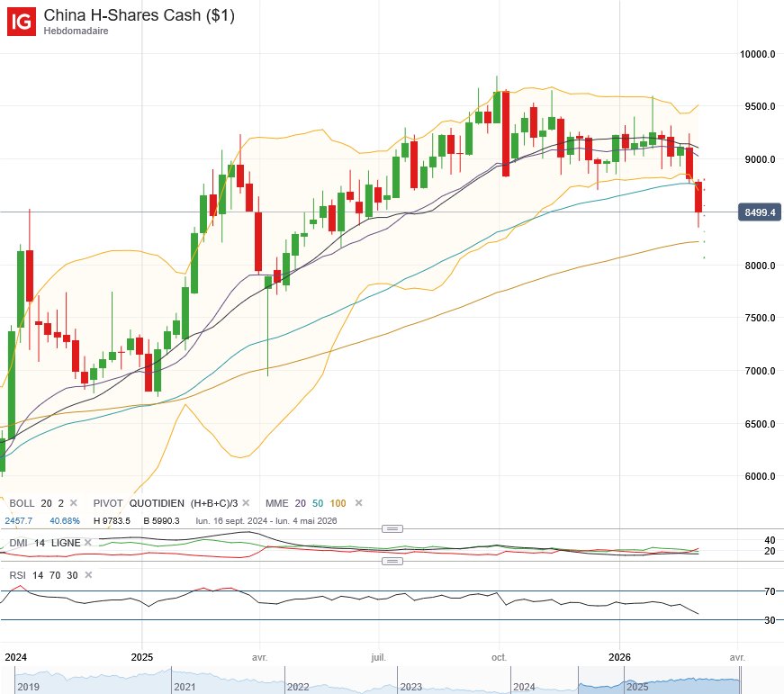Click the 6000.0 price axis label
This screenshot has width=784, height=694.
760,476
